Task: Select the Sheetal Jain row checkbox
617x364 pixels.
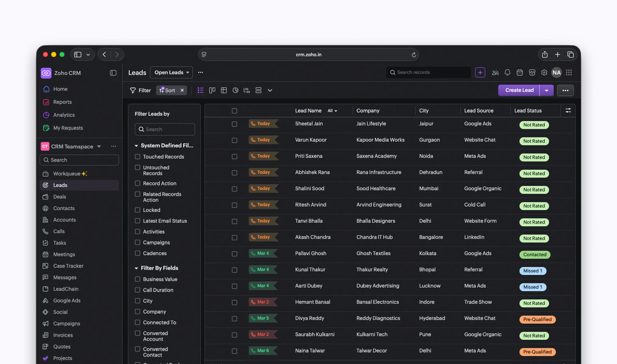Action: tap(234, 124)
